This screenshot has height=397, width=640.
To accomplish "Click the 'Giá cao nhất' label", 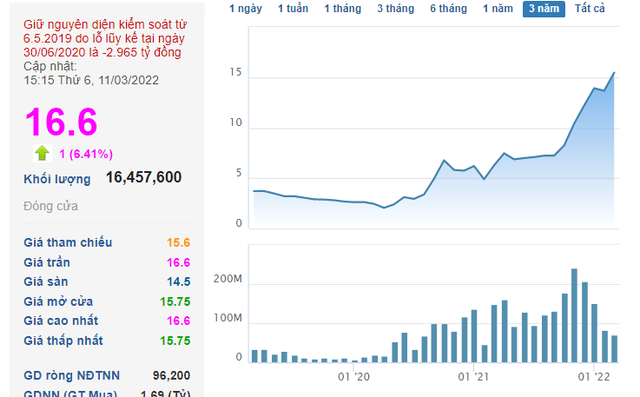I will (61, 321).
